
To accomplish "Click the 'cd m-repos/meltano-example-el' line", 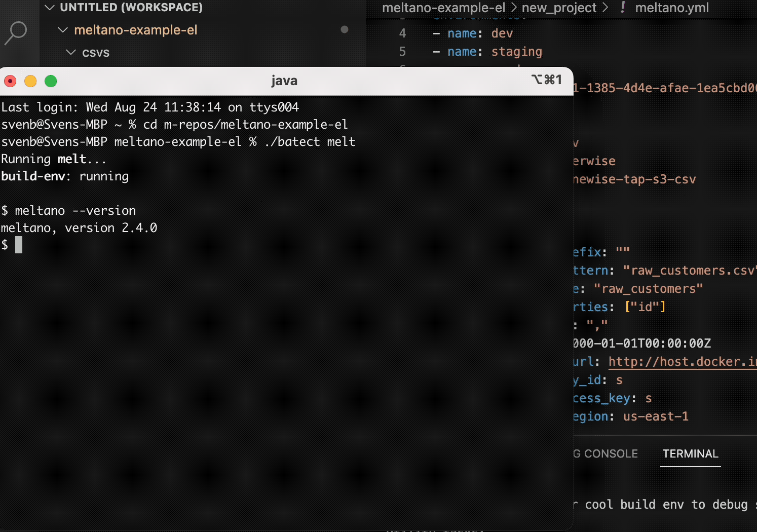I will click(174, 125).
